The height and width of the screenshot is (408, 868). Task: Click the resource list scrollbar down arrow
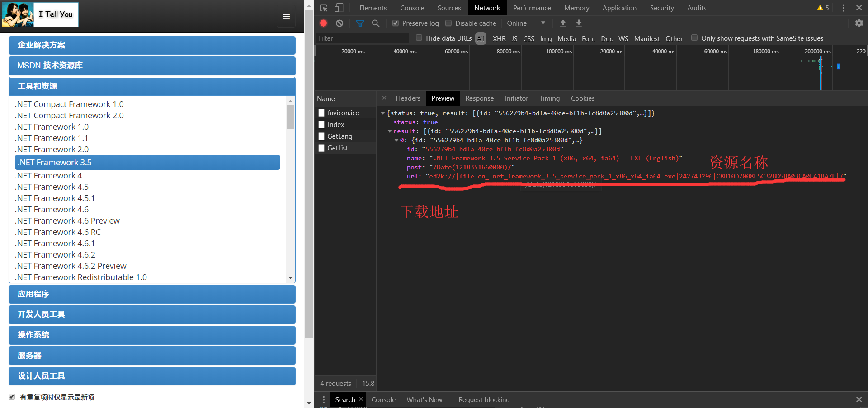click(x=290, y=277)
